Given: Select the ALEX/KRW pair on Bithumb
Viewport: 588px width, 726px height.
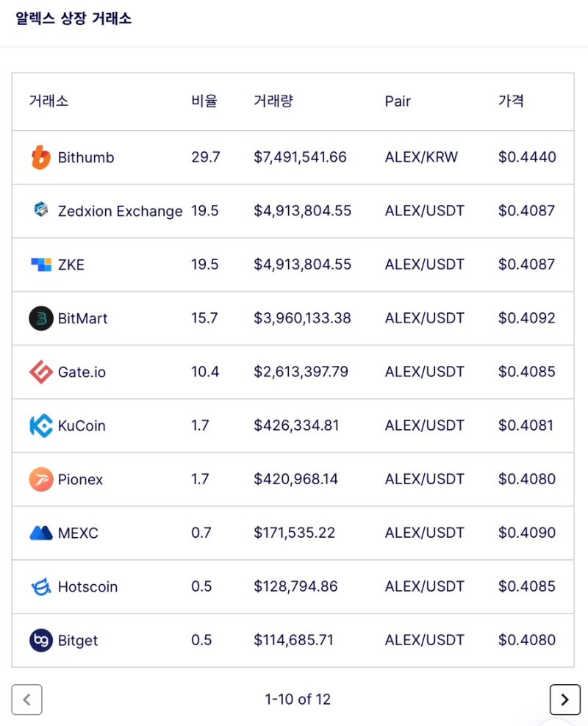Looking at the screenshot, I should (x=421, y=157).
